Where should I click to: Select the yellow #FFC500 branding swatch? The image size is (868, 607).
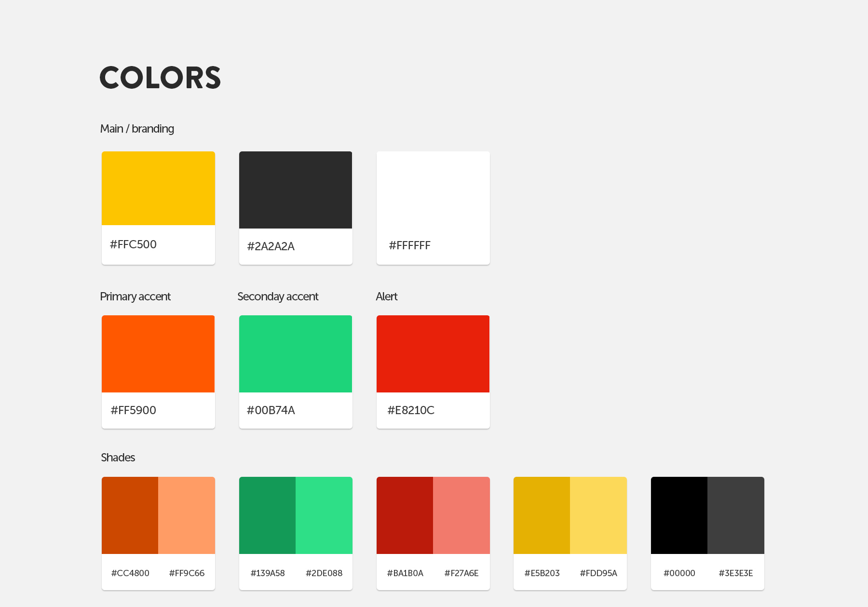[x=158, y=189]
